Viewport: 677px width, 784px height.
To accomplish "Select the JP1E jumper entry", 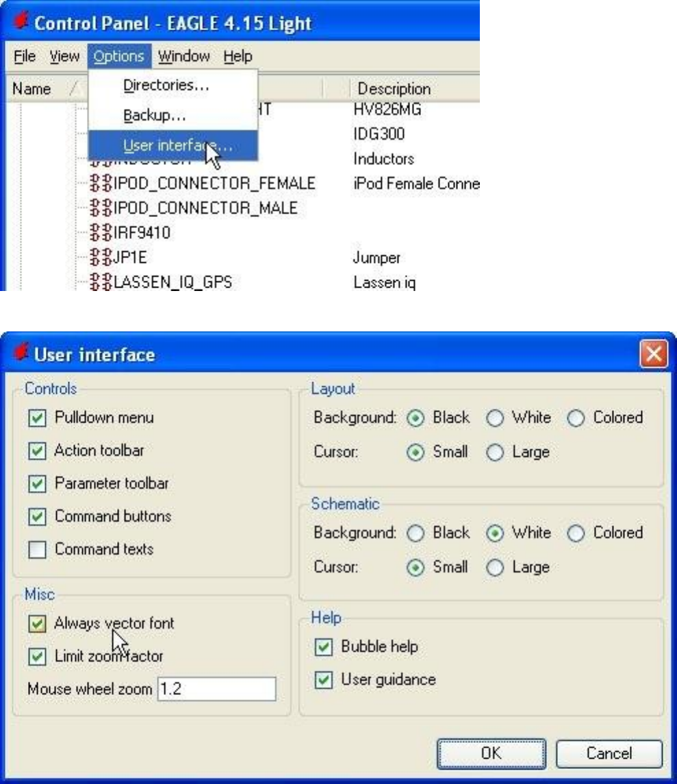I will tap(130, 257).
